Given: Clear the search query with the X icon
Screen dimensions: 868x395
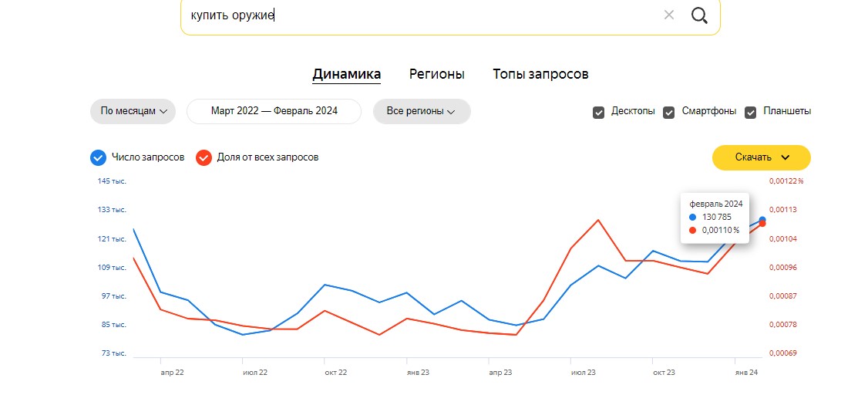Looking at the screenshot, I should (668, 15).
